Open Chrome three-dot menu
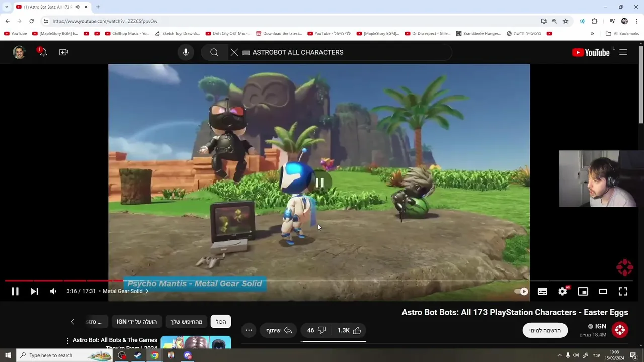The image size is (644, 362). point(637,21)
